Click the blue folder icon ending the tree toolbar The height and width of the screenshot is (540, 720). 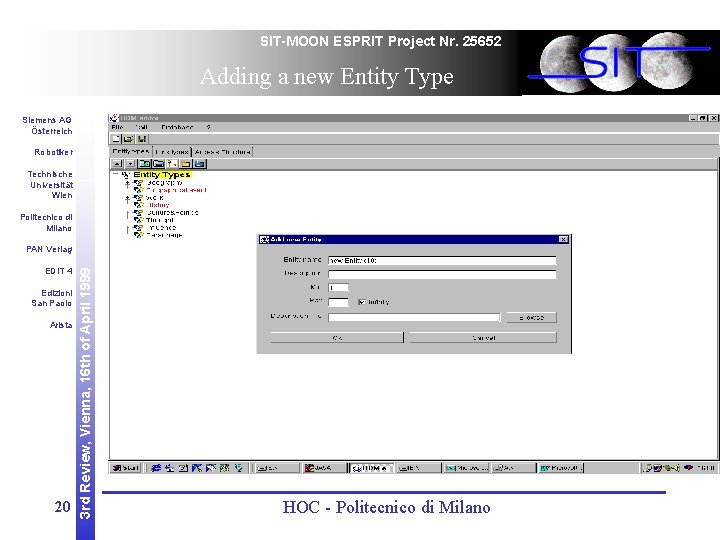point(200,163)
